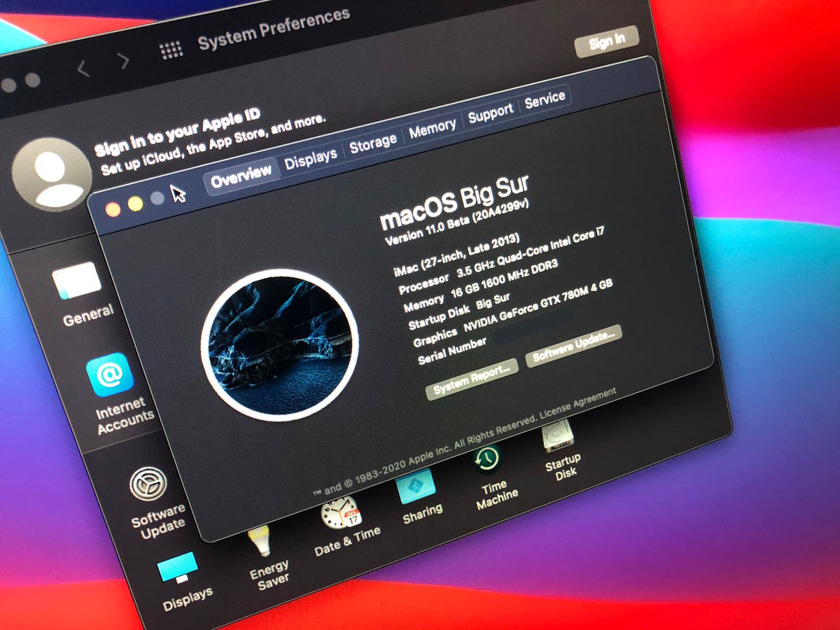Go forward with the right chevron
The height and width of the screenshot is (630, 840).
coord(124,61)
